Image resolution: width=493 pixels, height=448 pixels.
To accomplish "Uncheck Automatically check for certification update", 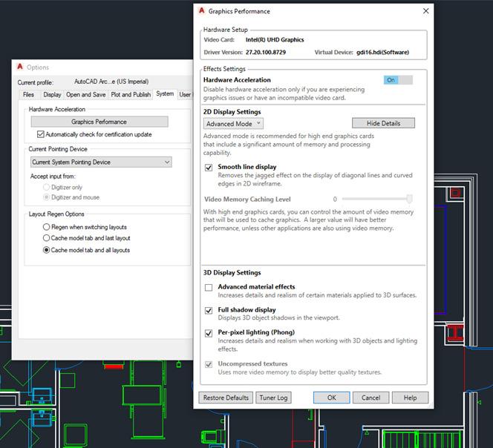I will 41,134.
